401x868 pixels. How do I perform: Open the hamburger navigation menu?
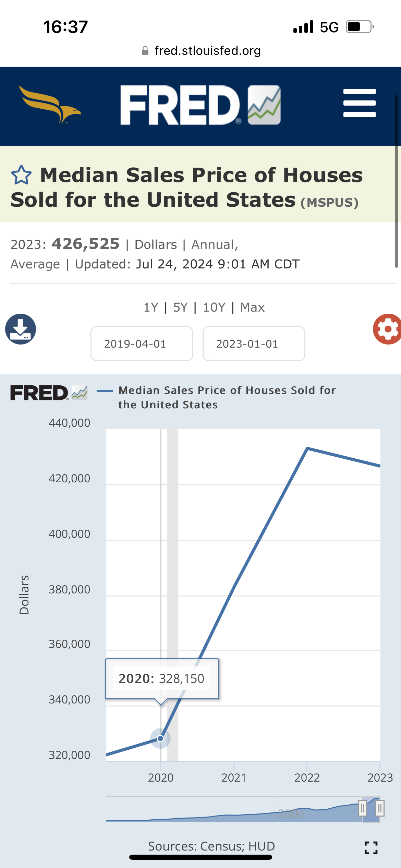360,103
